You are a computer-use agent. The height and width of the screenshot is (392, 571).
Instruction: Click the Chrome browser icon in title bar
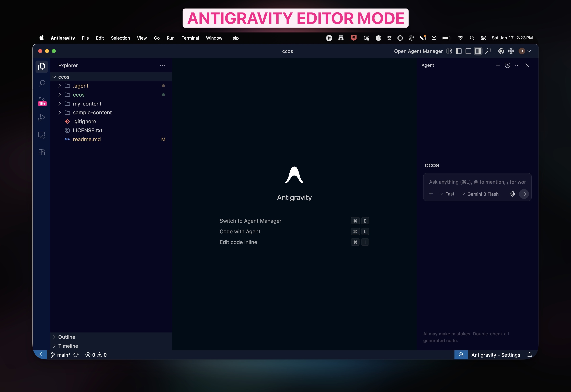click(x=501, y=51)
